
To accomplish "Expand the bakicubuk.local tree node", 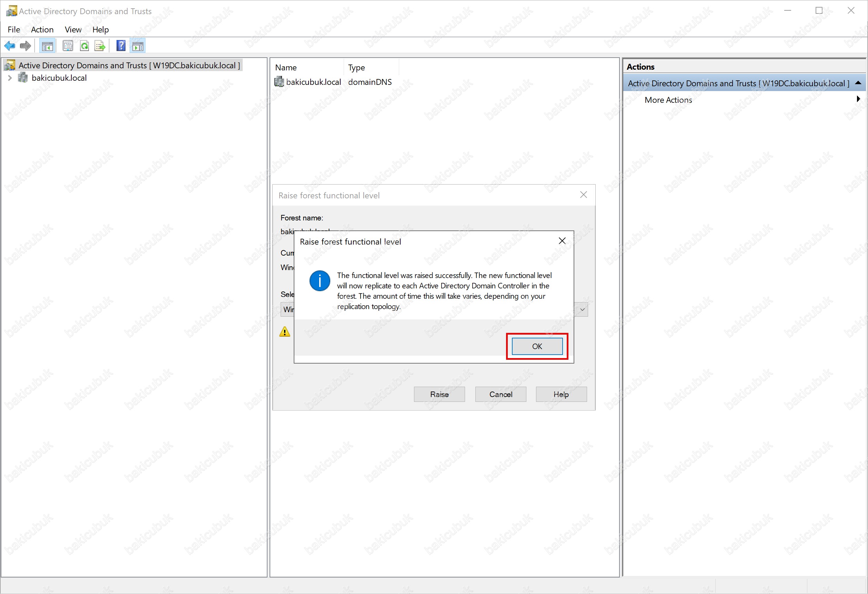I will pos(10,78).
